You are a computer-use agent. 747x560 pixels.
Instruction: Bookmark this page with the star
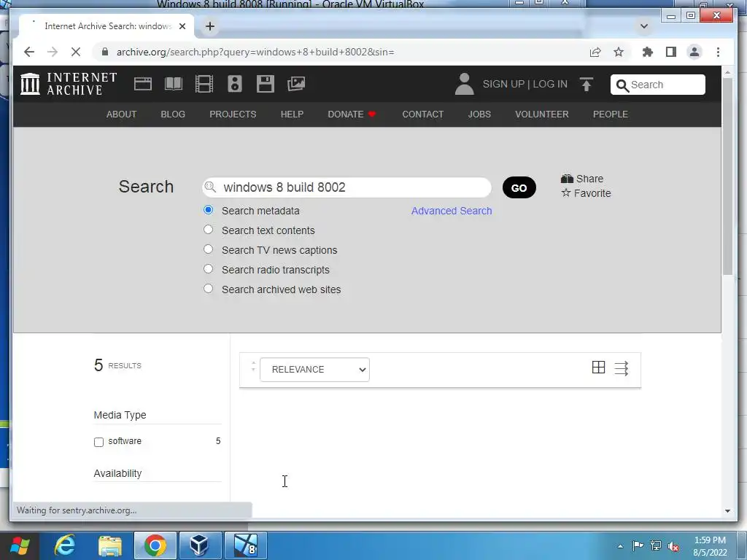619,52
